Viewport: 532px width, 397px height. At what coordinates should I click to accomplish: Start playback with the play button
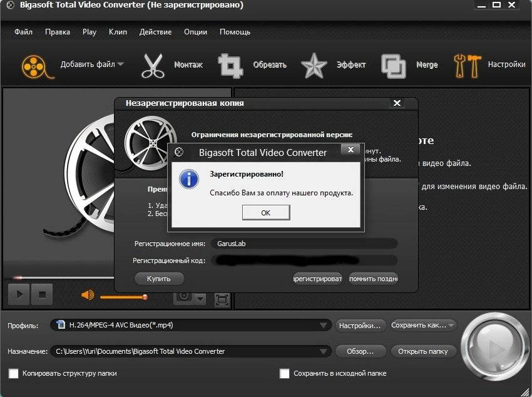click(x=19, y=294)
